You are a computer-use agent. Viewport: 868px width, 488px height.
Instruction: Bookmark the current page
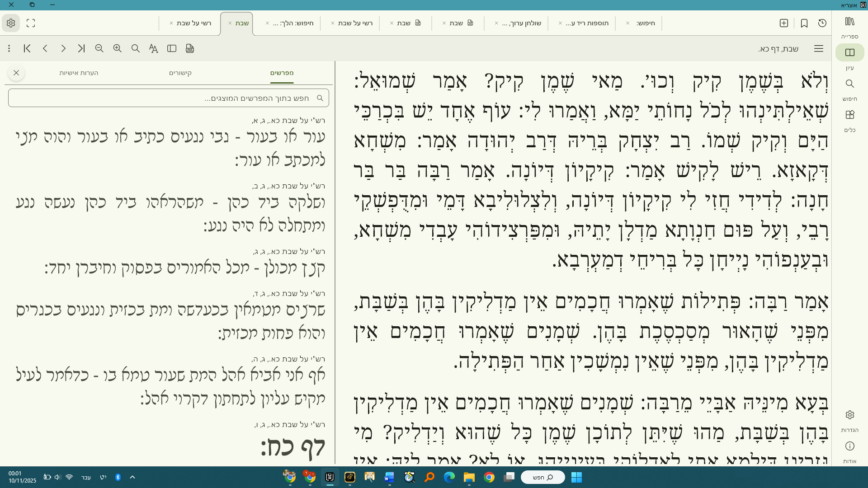coord(804,23)
